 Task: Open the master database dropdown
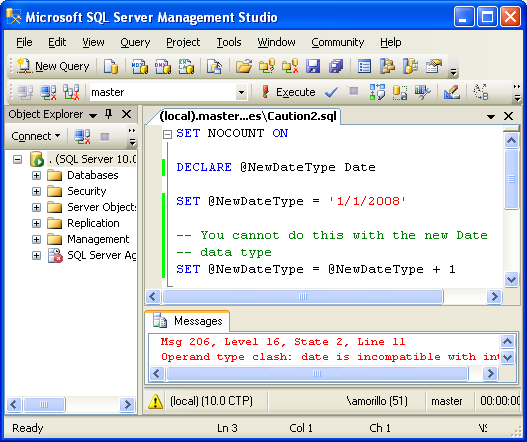(x=241, y=92)
